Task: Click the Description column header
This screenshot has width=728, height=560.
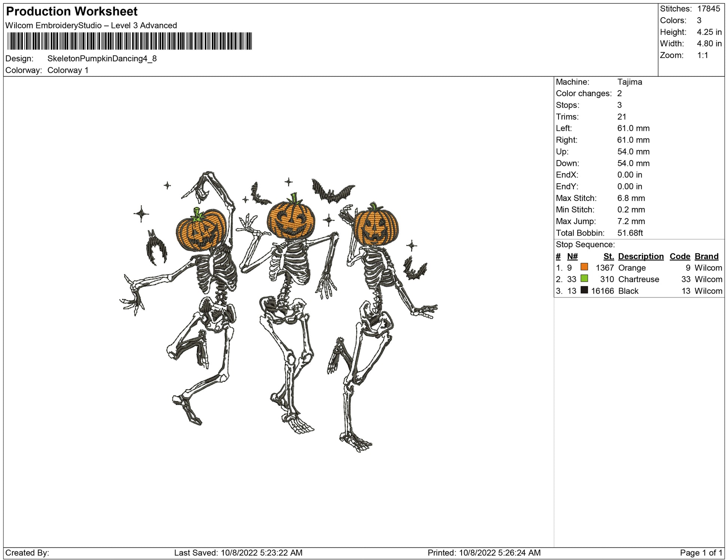Action: pos(640,256)
